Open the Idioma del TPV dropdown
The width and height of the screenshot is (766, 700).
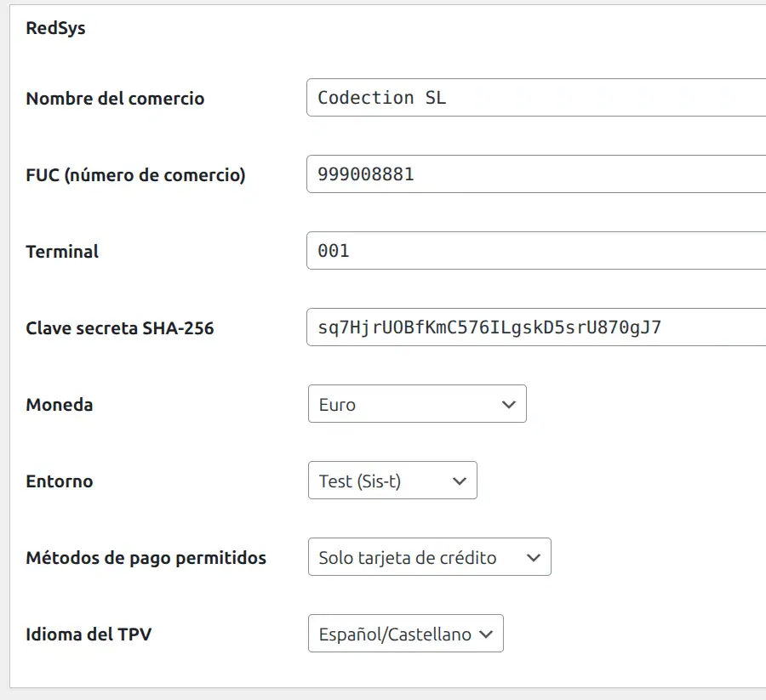coord(405,634)
